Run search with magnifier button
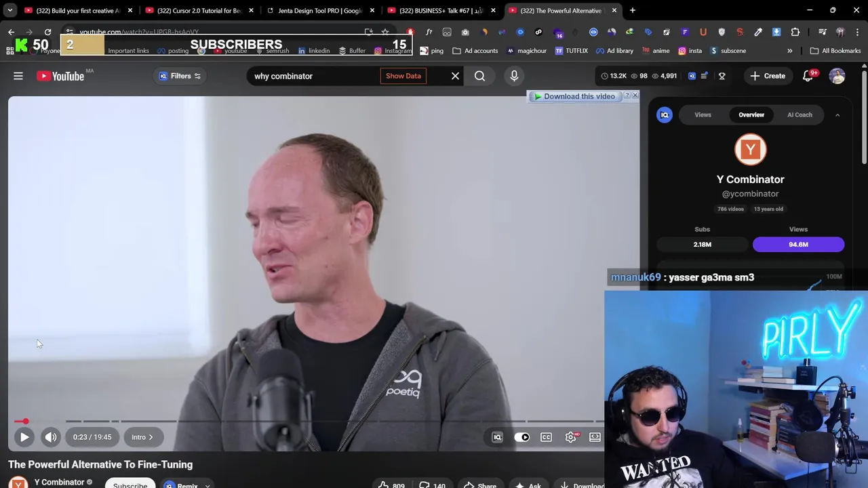868x488 pixels. (x=479, y=76)
